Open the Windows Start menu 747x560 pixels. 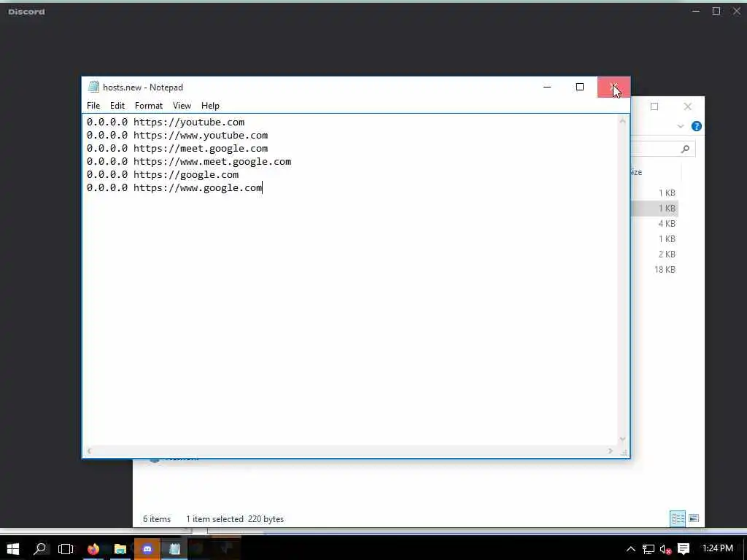(13, 548)
